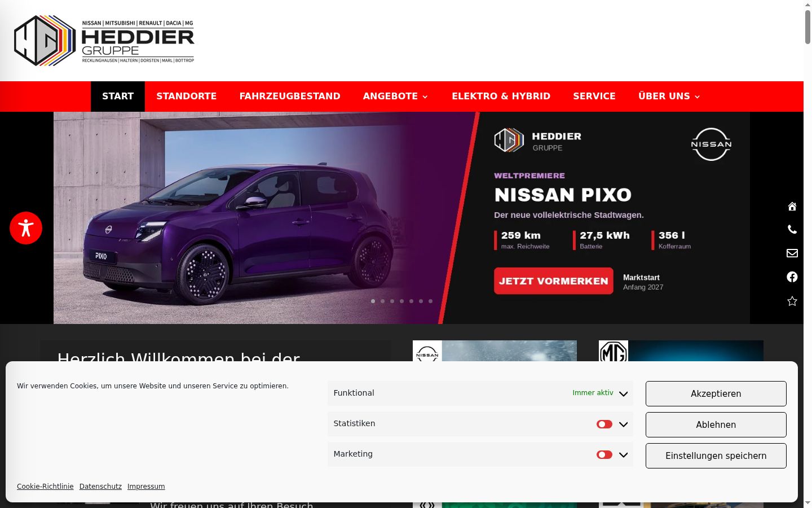Open the Standorte menu item
Viewport: 812px width, 508px height.
[x=187, y=97]
